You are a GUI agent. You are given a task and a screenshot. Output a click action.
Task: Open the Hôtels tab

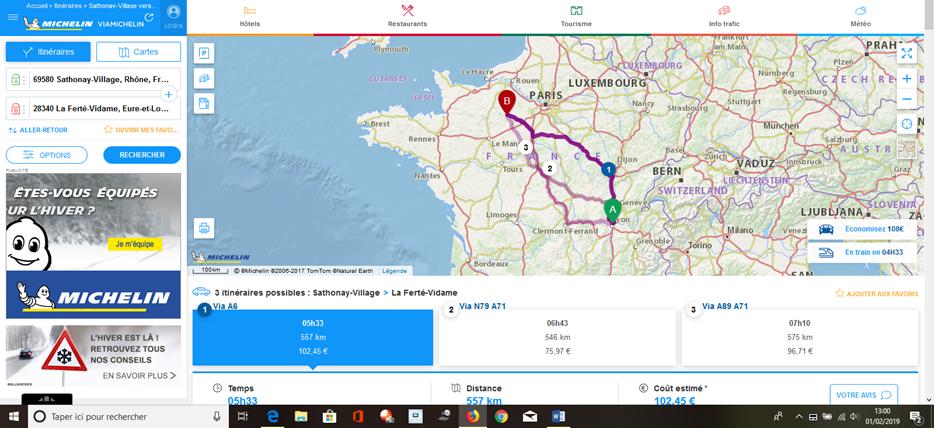[x=250, y=17]
